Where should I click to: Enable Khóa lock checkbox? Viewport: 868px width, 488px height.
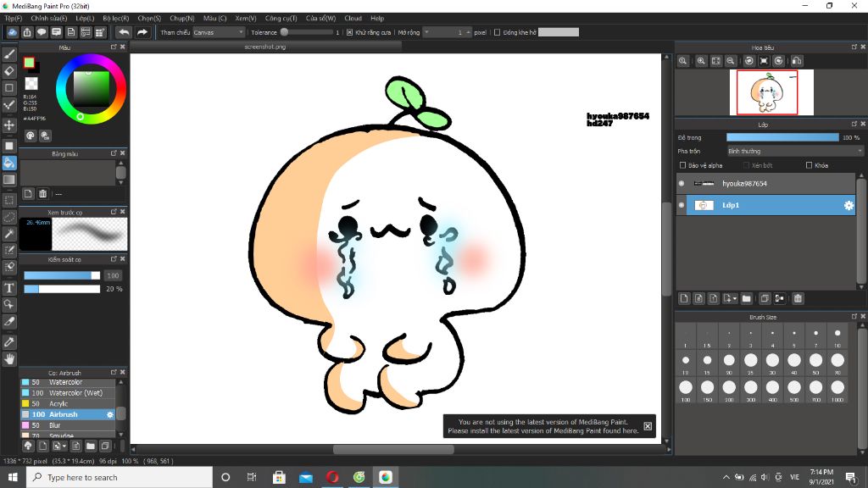(x=809, y=165)
